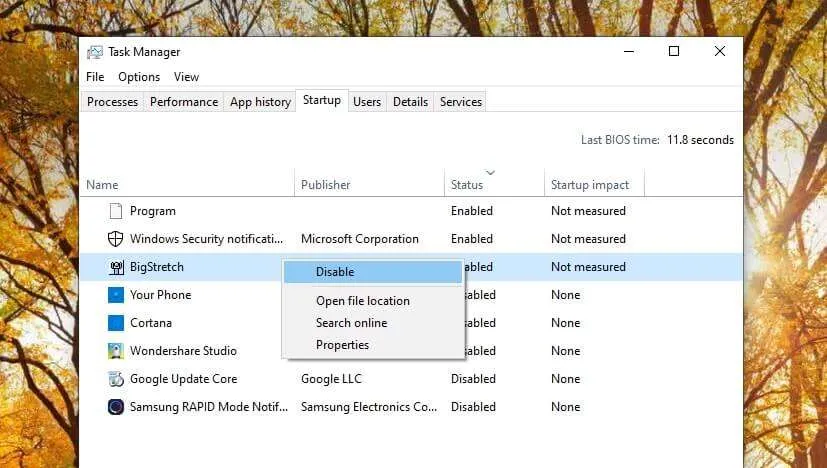Switch to the App history tab

260,102
